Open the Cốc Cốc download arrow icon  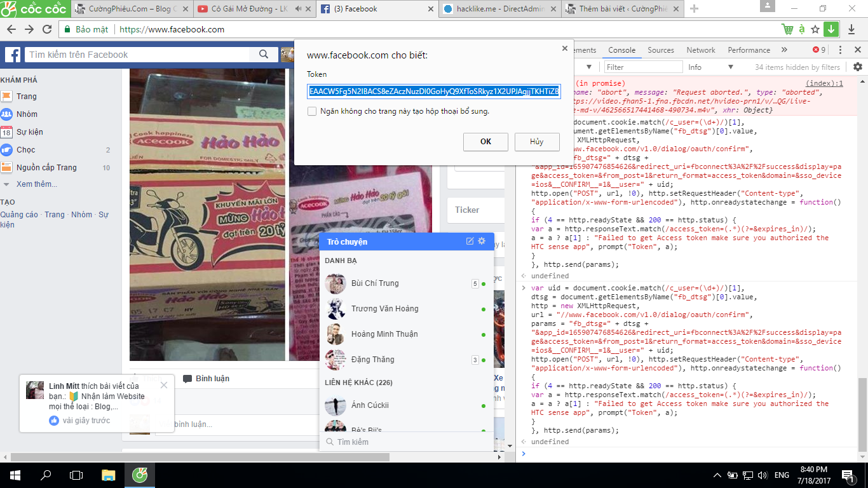pyautogui.click(x=831, y=29)
